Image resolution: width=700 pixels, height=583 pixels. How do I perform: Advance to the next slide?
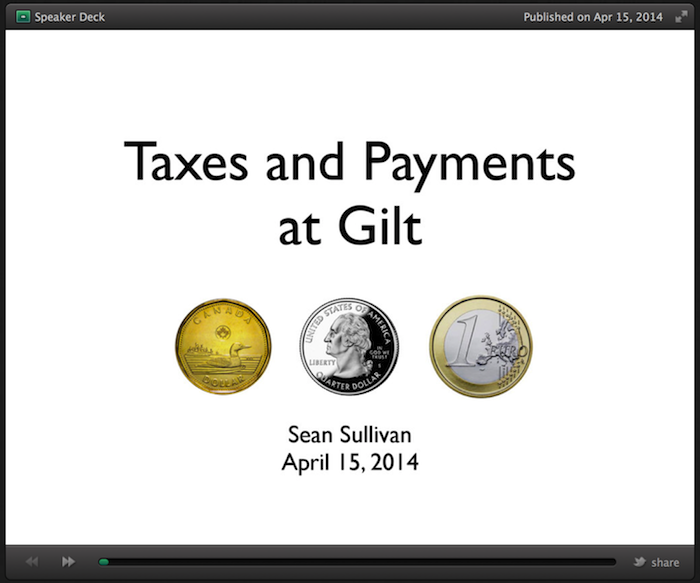click(x=68, y=562)
